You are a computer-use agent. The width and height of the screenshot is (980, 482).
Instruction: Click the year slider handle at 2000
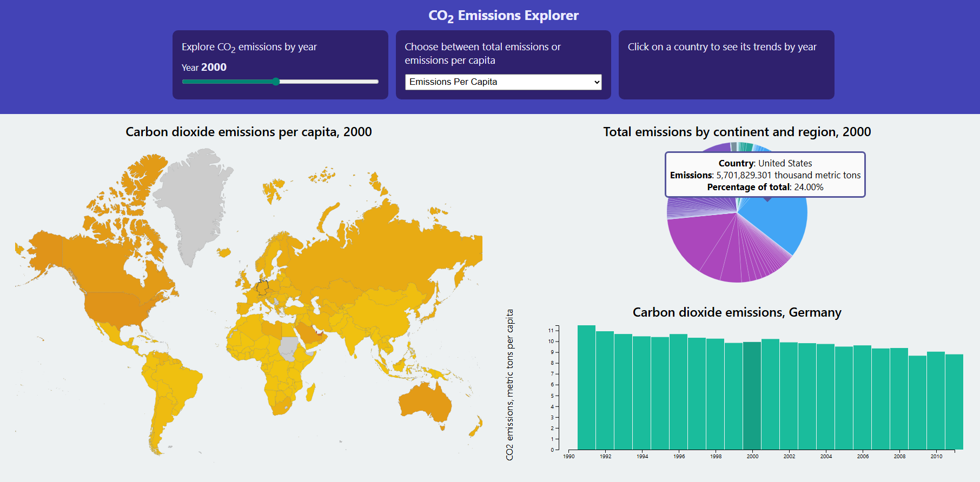(276, 82)
